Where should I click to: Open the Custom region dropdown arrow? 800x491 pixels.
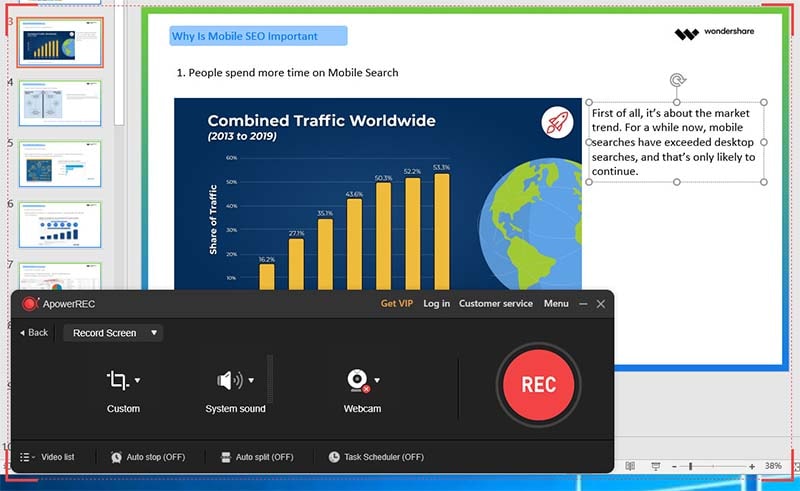click(137, 380)
